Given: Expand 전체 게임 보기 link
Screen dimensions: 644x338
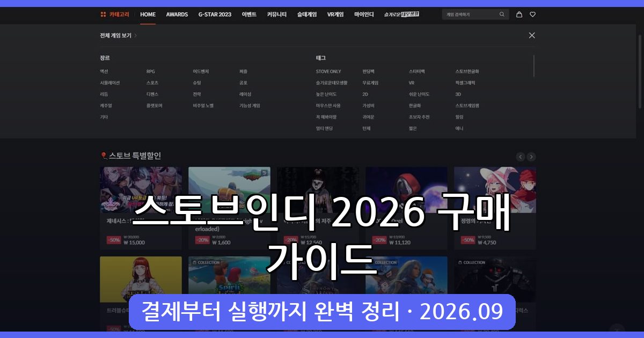Looking at the screenshot, I should pos(119,35).
